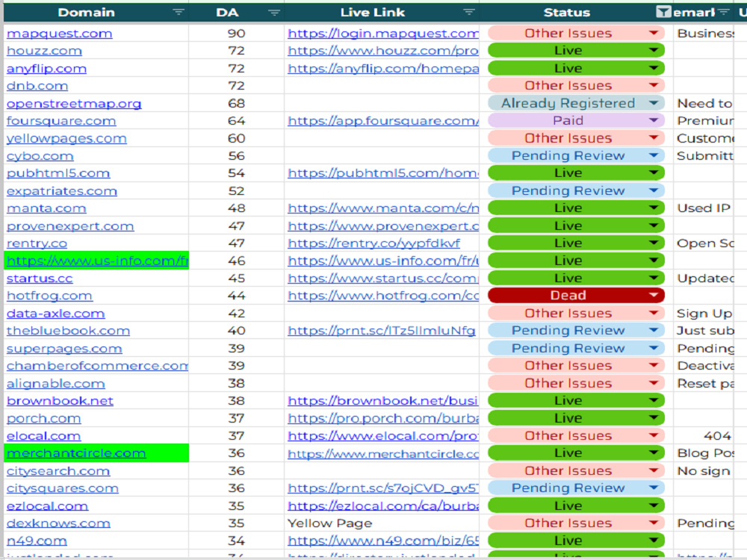Select the Status column header
Image resolution: width=747 pixels, height=560 pixels.
pos(567,13)
